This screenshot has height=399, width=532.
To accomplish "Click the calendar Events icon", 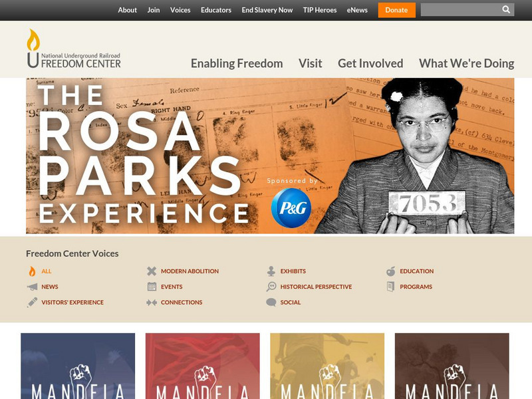I will (152, 287).
